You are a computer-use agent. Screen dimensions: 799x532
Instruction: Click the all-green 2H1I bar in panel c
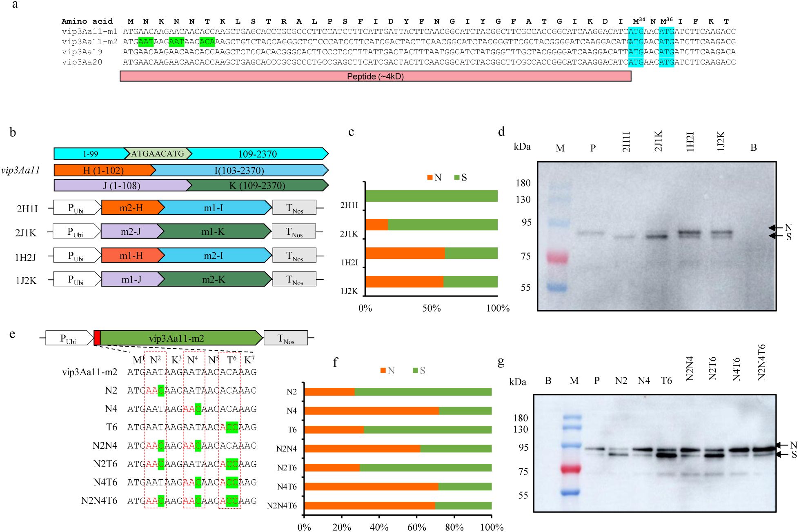pyautogui.click(x=432, y=196)
